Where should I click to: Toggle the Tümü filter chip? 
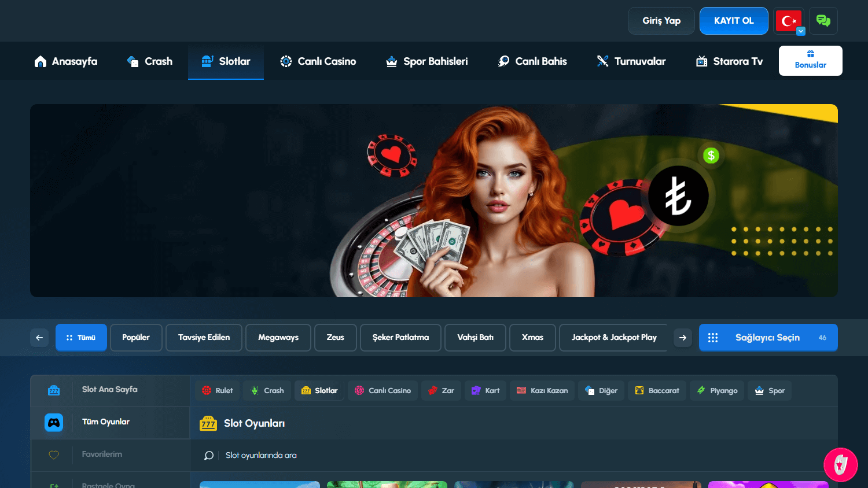tap(81, 337)
